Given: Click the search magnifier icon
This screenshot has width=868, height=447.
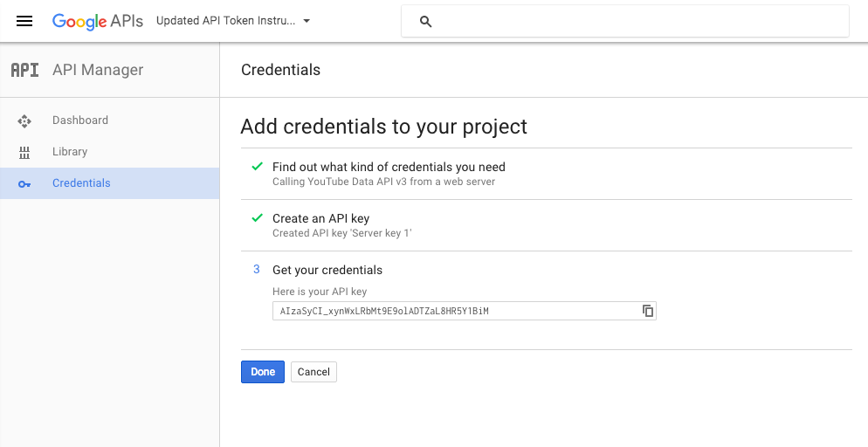Looking at the screenshot, I should coord(426,22).
